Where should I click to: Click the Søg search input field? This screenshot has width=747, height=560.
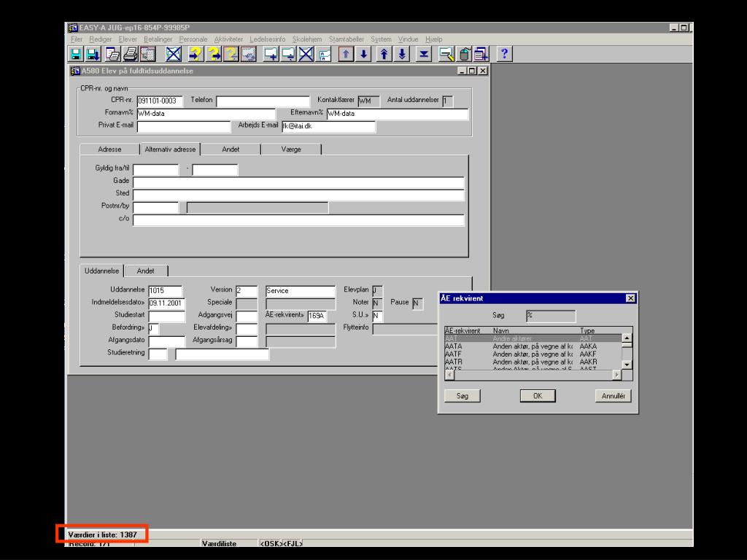coord(551,315)
